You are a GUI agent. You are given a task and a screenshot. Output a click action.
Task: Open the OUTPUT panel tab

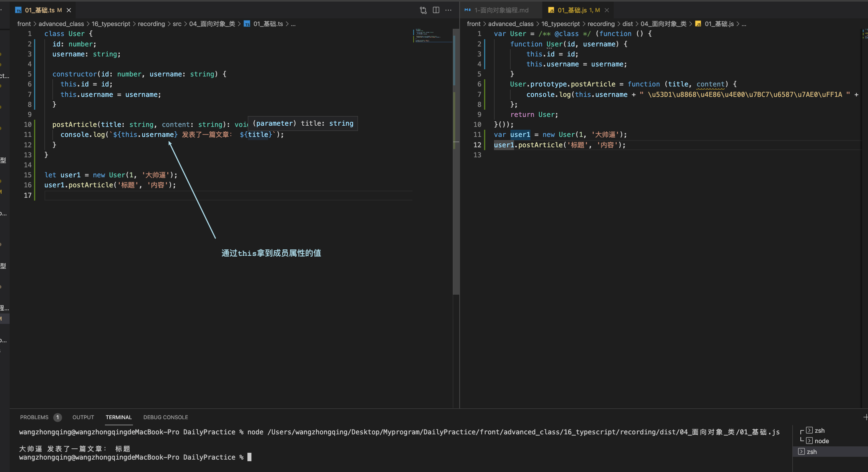[x=83, y=417]
